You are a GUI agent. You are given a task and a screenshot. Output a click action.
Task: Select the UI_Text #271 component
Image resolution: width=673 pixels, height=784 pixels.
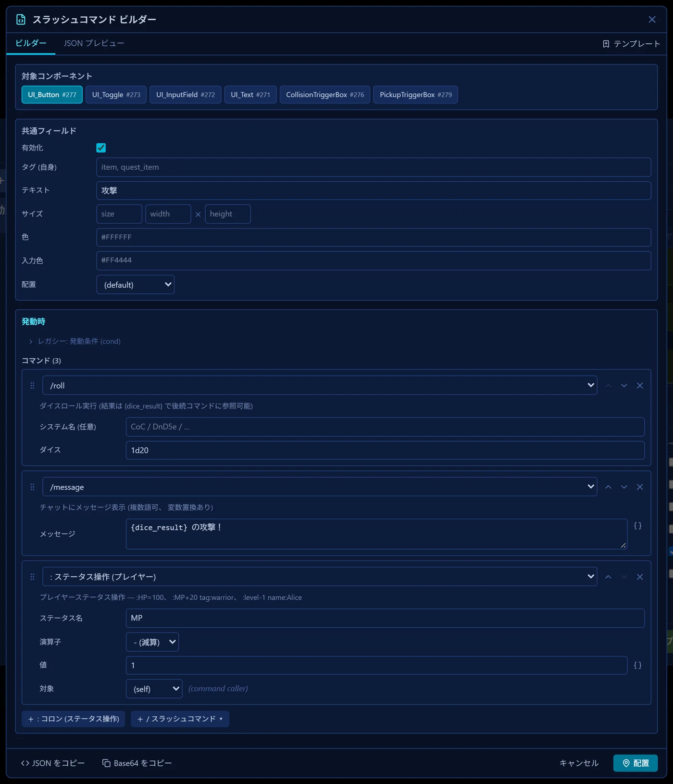(x=250, y=95)
